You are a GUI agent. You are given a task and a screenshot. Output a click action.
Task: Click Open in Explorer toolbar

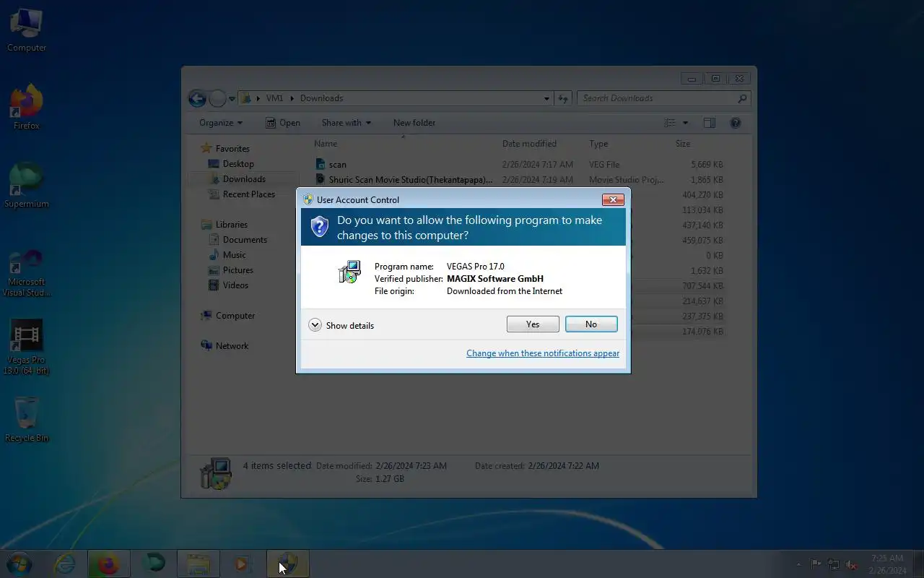283,123
